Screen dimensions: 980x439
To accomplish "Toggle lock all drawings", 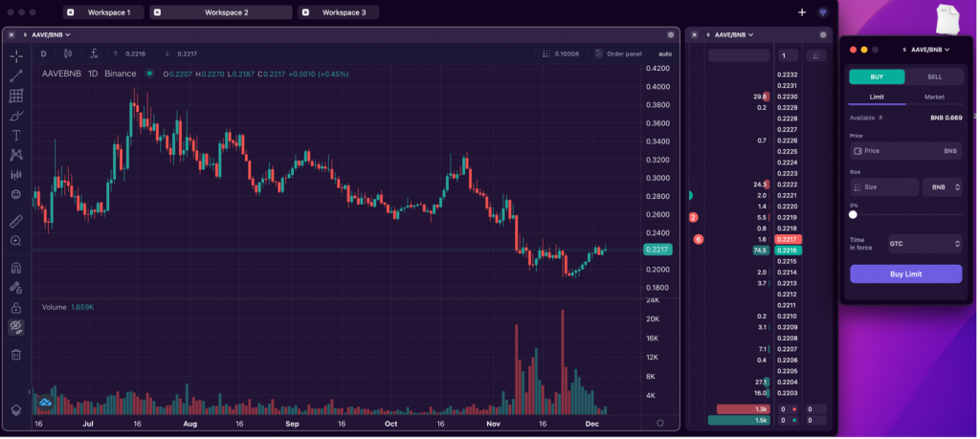I will tap(16, 308).
